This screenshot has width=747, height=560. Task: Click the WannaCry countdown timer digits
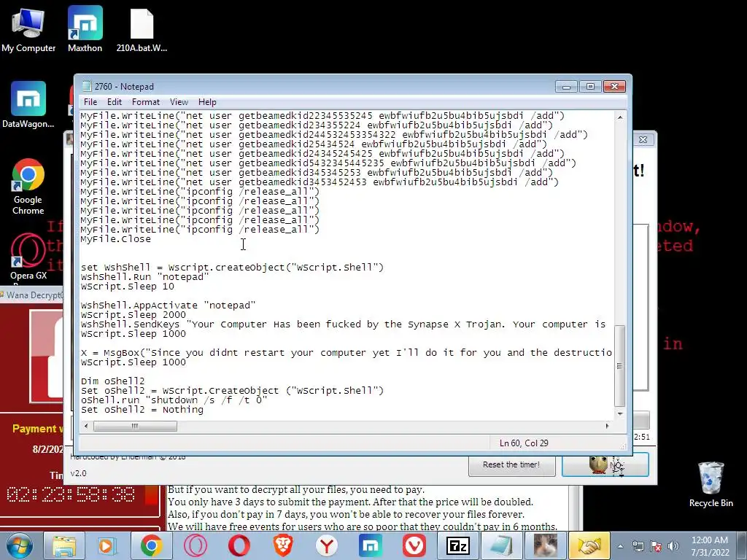(x=71, y=495)
